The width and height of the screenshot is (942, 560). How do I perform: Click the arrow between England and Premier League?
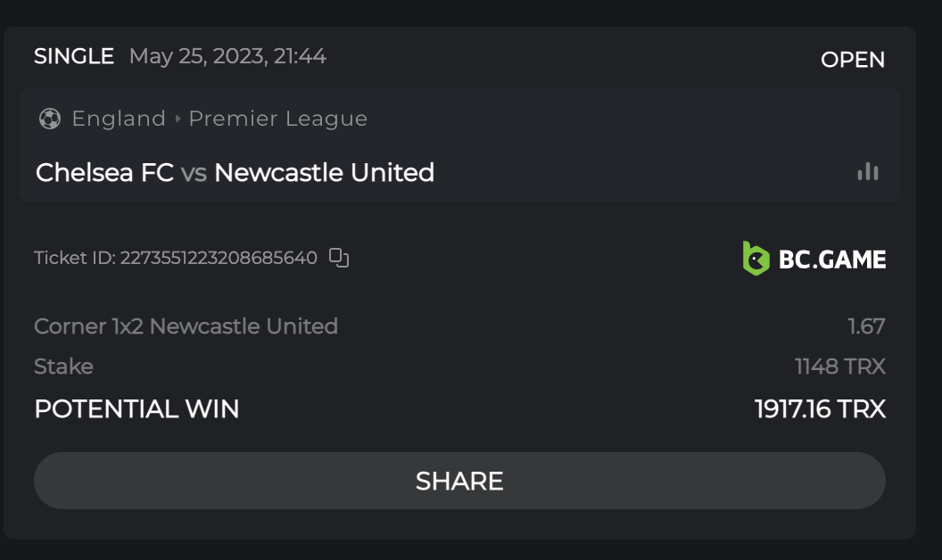coord(178,119)
